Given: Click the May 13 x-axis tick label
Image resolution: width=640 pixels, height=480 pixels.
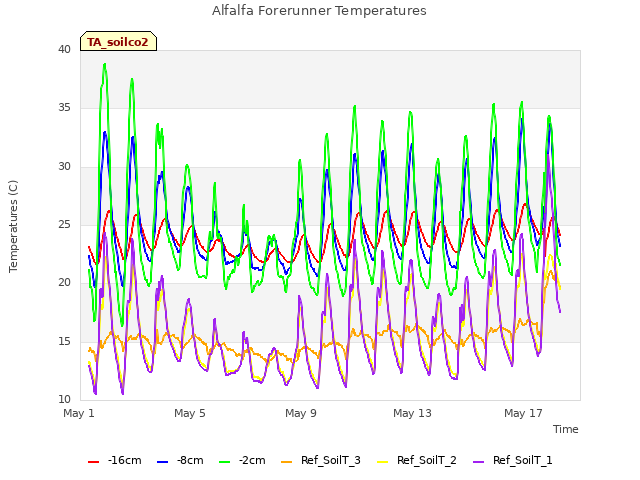Looking at the screenshot, I should (x=412, y=413).
